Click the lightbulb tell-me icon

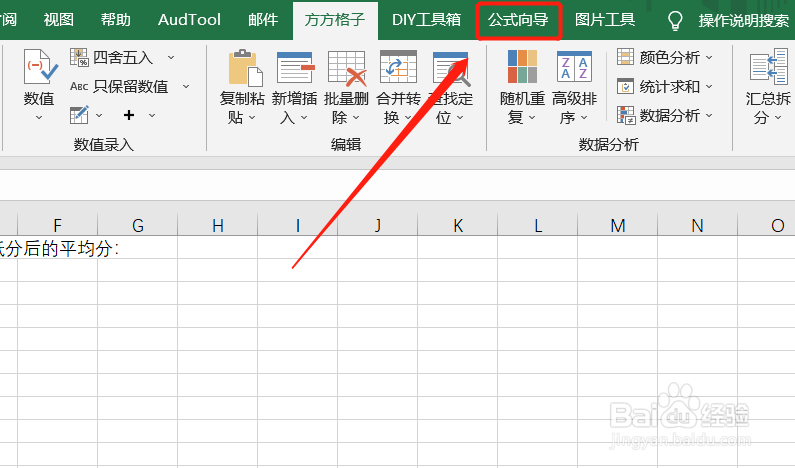[675, 21]
